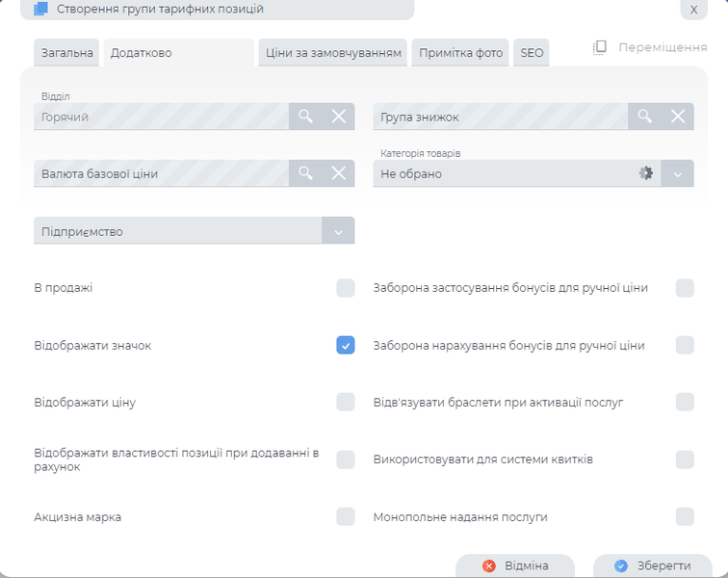Viewport: 728px width, 578px height.
Task: Enable Монопольне надання послуги checkbox
Action: click(685, 517)
